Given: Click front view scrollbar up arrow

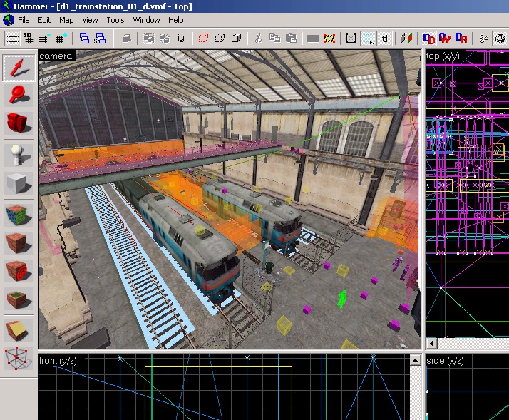Looking at the screenshot, I should (x=416, y=359).
